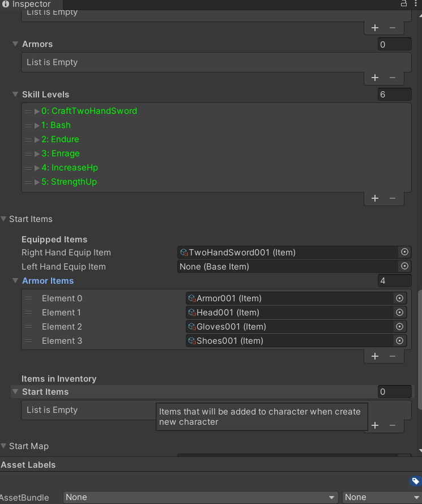This screenshot has width=422, height=504.
Task: Open the Gloves001 object picker circle
Action: pyautogui.click(x=399, y=326)
